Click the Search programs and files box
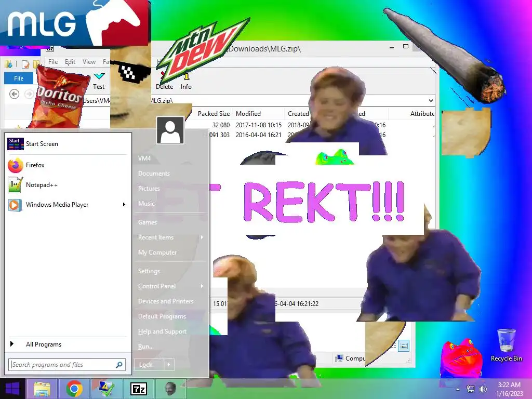 click(67, 365)
